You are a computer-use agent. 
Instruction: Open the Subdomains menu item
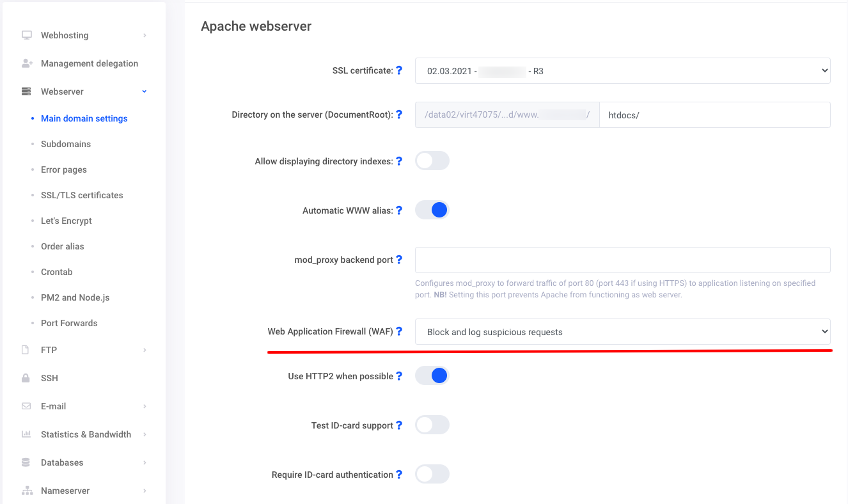pyautogui.click(x=66, y=144)
